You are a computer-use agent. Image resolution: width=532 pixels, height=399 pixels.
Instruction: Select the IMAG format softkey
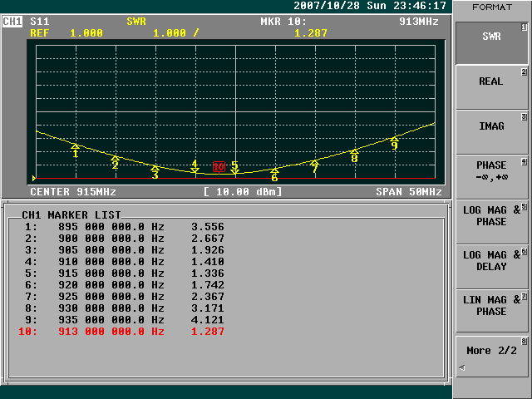(x=491, y=132)
